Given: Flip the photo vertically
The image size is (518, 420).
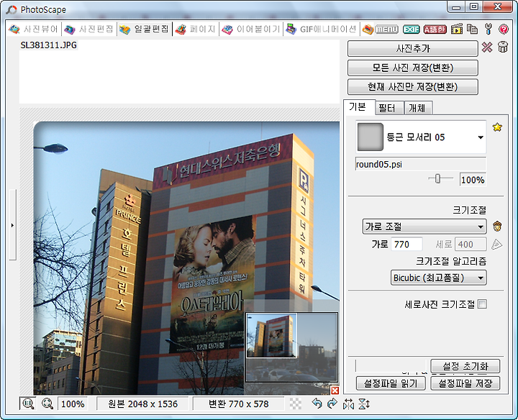Looking at the screenshot, I should point(364,403).
